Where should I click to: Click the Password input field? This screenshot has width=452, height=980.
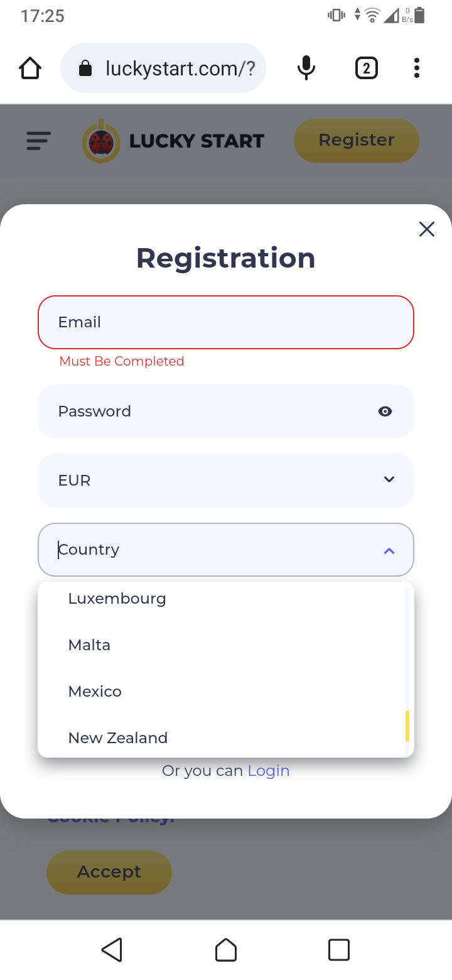(x=207, y=411)
